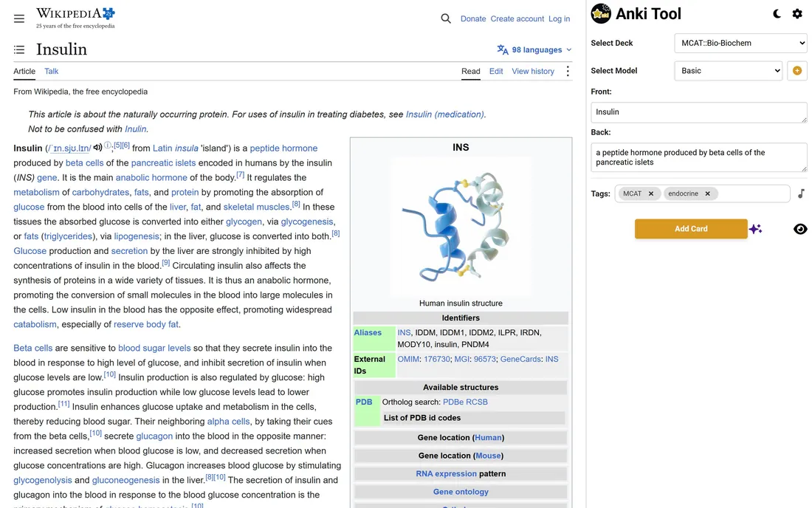
Task: Open the human insulin structure image
Action: tap(461, 226)
